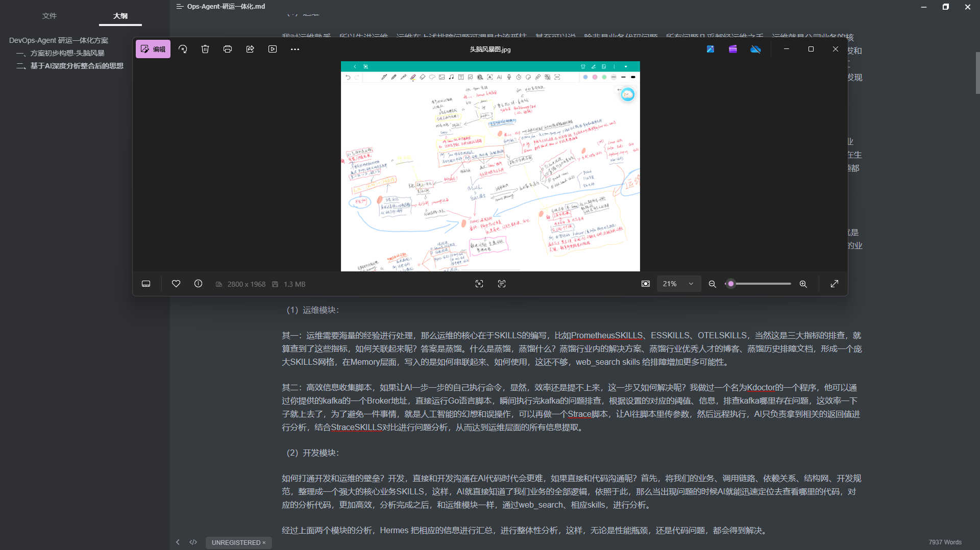Click the 编辑 edit button in Photos
Image resolution: width=980 pixels, height=550 pixels.
coord(153,49)
